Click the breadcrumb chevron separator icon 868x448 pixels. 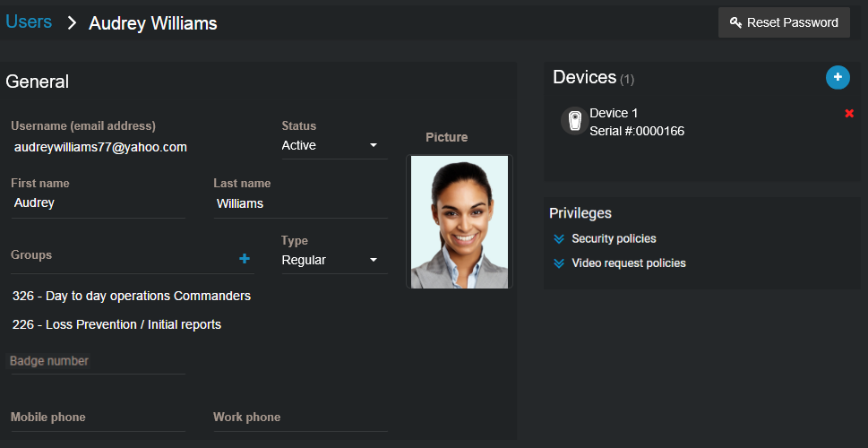72,22
